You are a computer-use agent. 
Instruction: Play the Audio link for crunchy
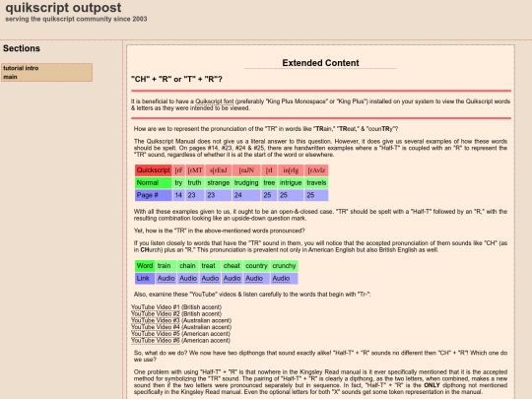[x=281, y=278]
